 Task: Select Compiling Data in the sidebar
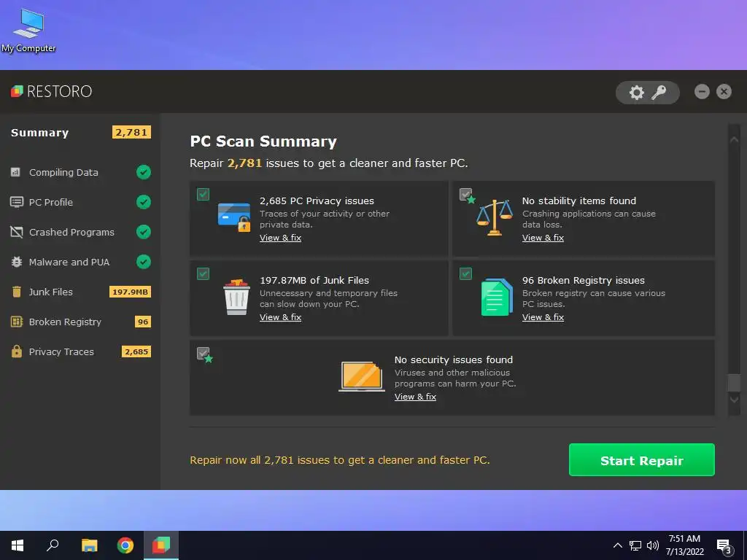coord(80,172)
